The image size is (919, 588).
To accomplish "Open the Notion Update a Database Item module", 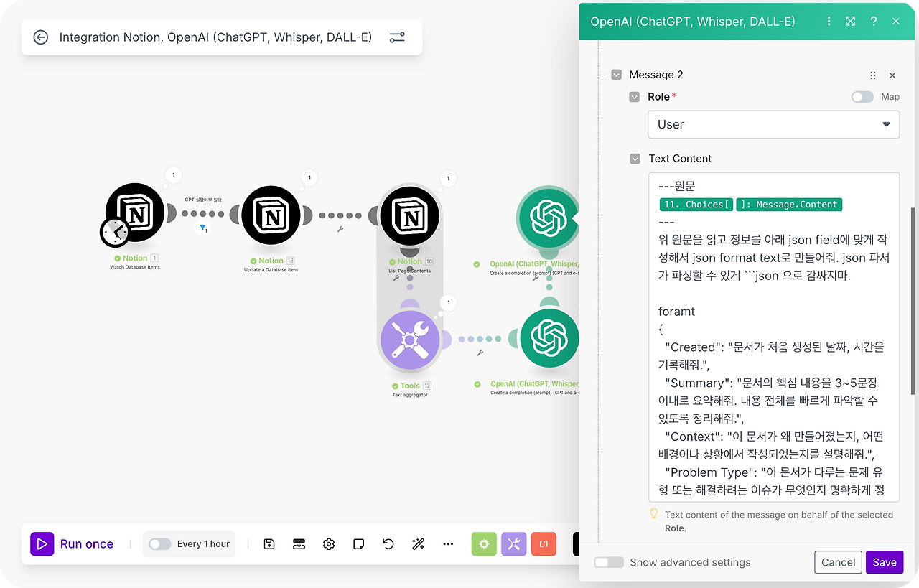I will (271, 216).
